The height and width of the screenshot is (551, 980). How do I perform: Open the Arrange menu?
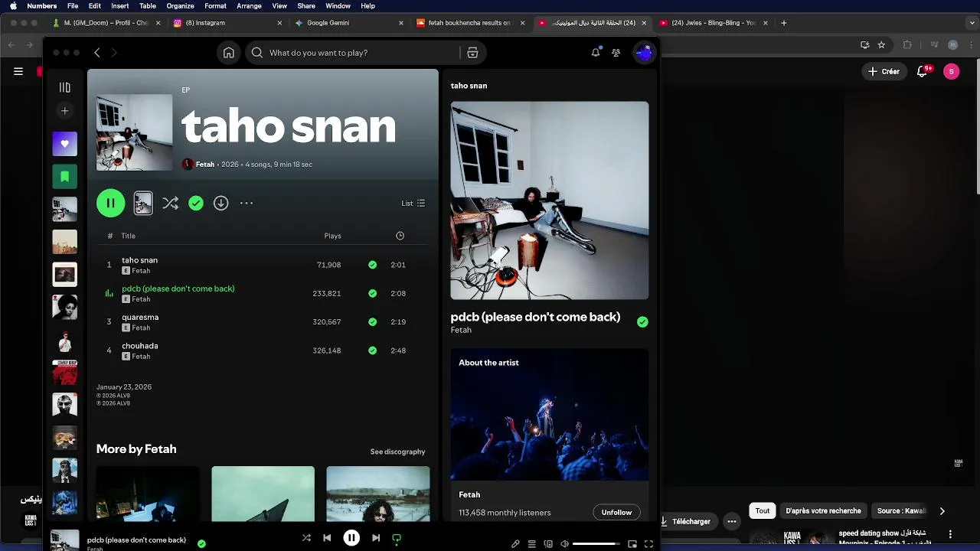249,6
